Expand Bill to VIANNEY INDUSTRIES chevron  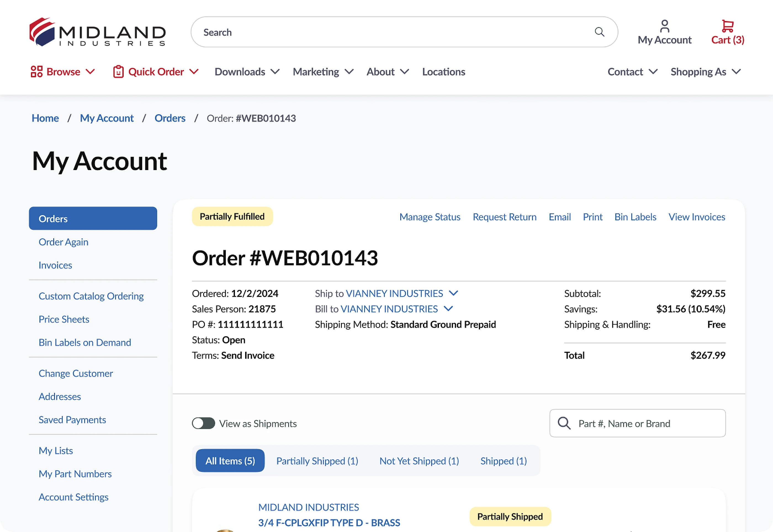(448, 309)
